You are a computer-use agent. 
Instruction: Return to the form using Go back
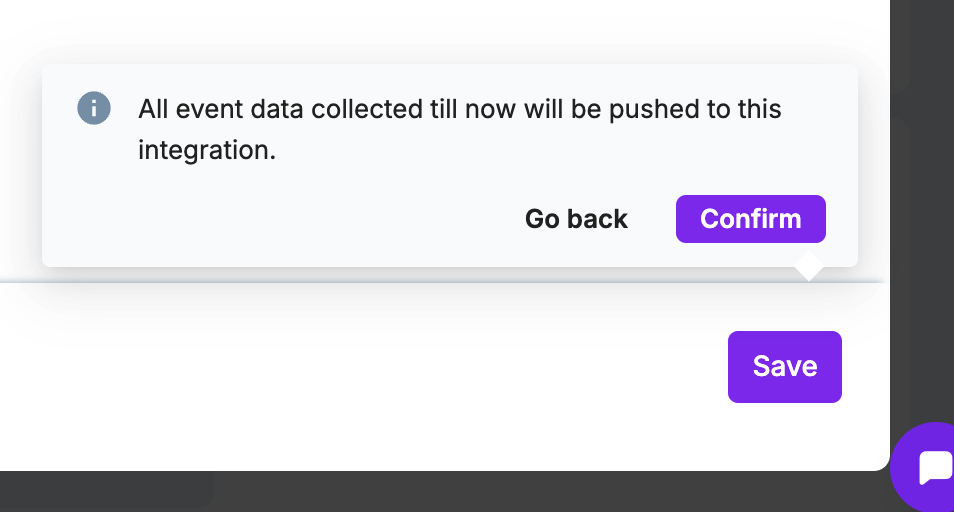pyautogui.click(x=576, y=219)
